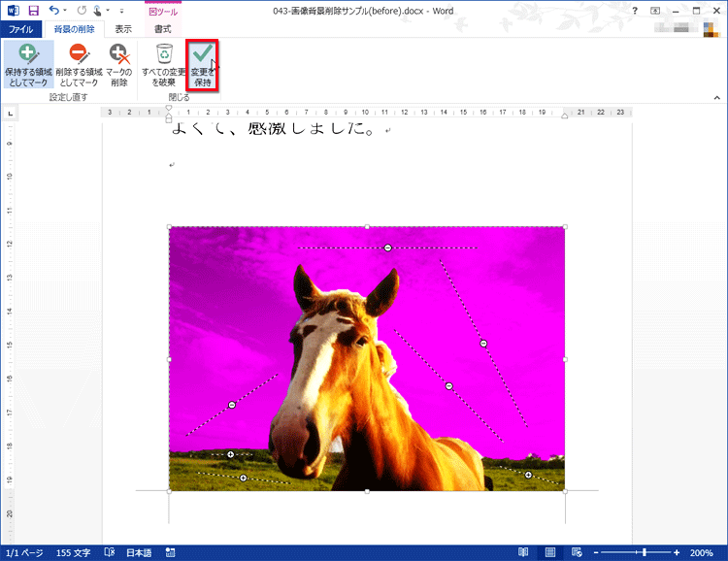Click the Delete Mark tool
728x561 pixels.
[x=119, y=65]
